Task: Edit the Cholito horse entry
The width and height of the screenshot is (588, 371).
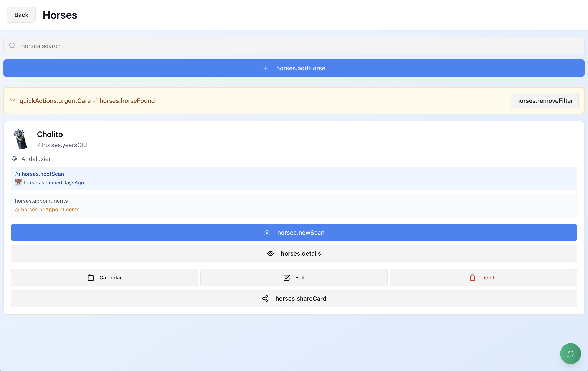Action: [x=294, y=277]
